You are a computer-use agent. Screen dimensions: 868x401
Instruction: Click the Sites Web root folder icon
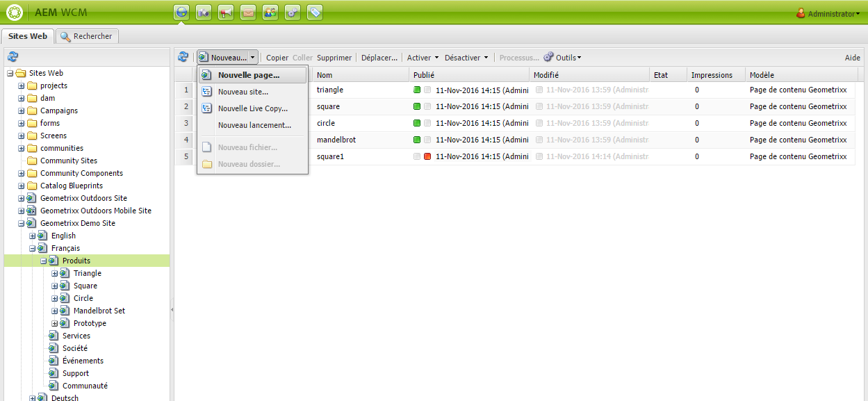(21, 73)
